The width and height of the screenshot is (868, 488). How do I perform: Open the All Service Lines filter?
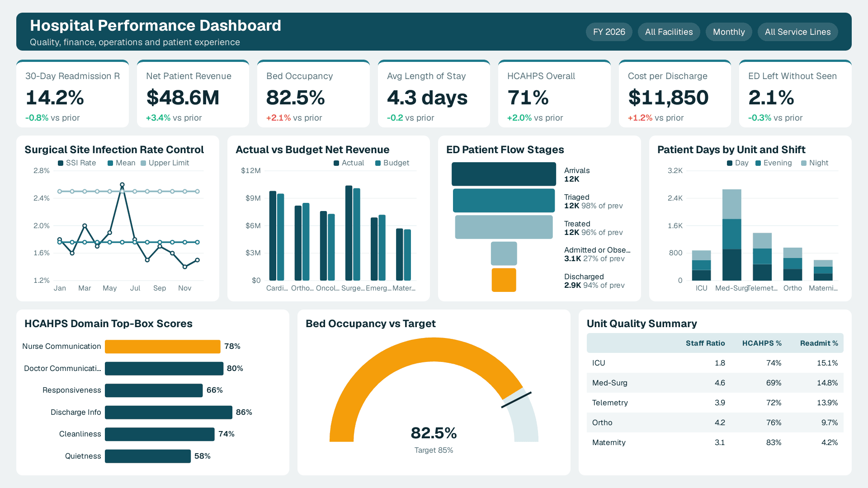click(x=797, y=32)
